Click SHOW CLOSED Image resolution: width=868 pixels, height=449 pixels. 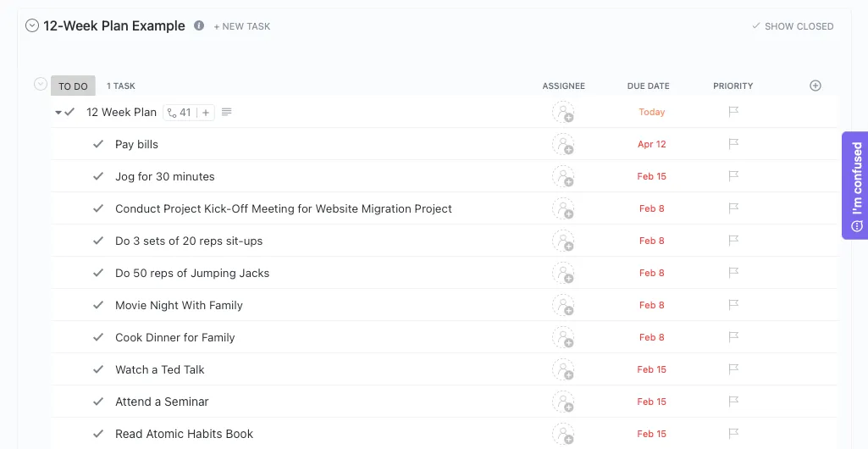pos(793,26)
